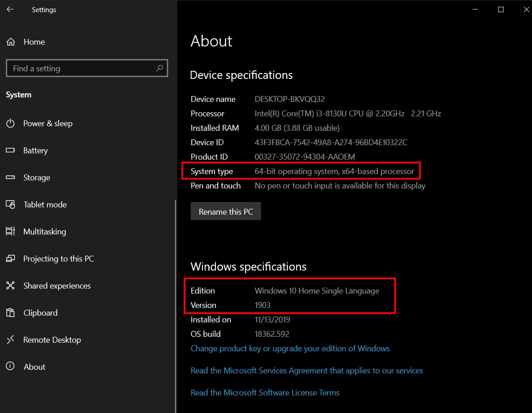Select the processor value Intel Core i3-8130U
The height and width of the screenshot is (413, 532).
[348, 114]
